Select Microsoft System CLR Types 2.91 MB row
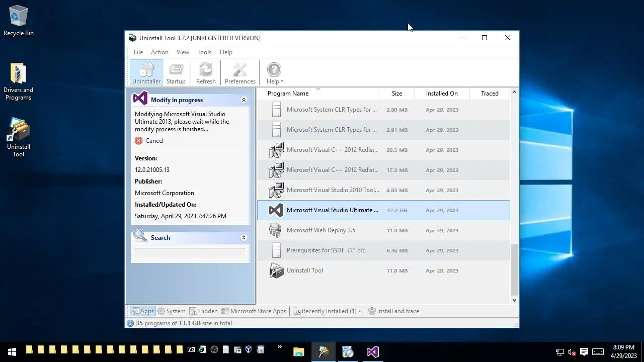Image resolution: width=644 pixels, height=362 pixels. click(x=383, y=130)
